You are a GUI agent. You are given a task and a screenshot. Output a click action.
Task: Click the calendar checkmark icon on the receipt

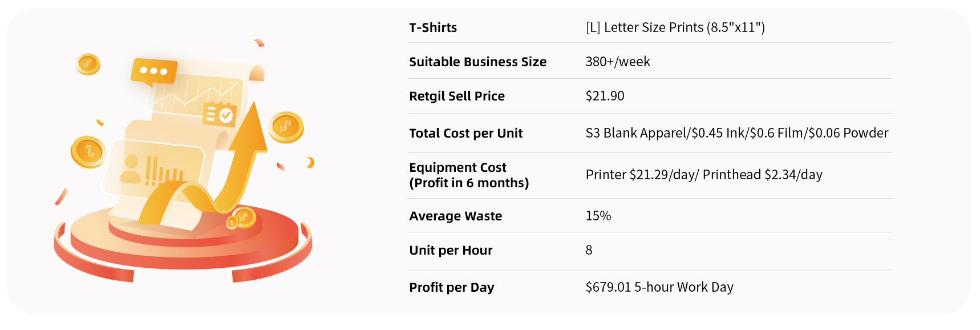pos(218,113)
